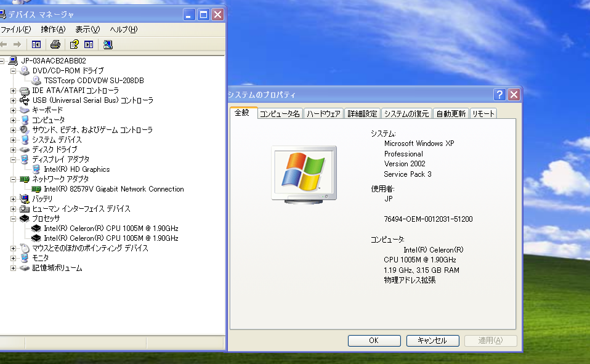Expand the バッテリ node

(x=13, y=199)
